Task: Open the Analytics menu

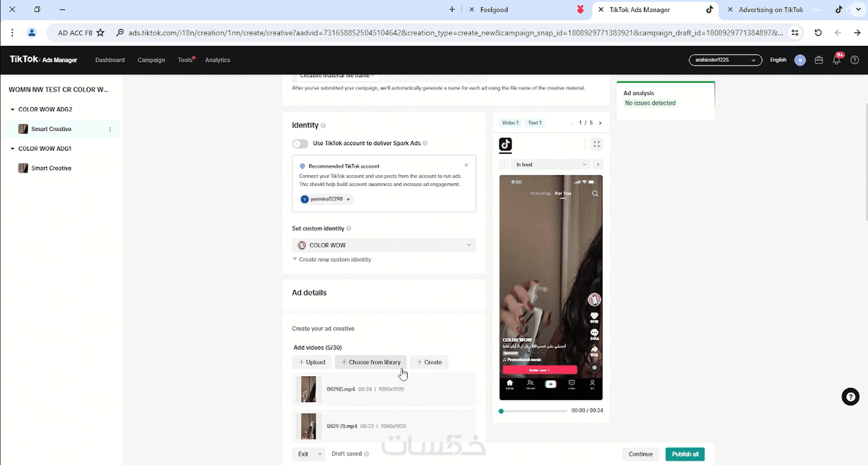Action: (x=218, y=60)
